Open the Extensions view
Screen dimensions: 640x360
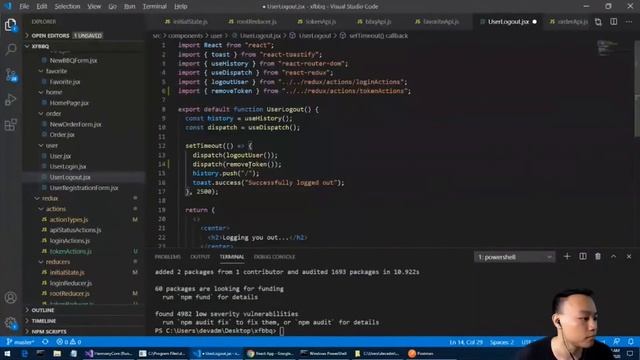11,124
